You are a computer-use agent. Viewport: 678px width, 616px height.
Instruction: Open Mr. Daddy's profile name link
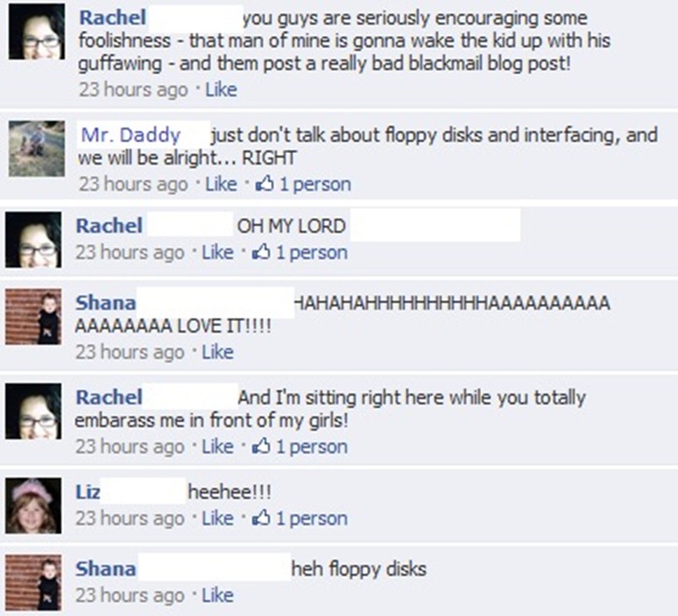(x=131, y=135)
